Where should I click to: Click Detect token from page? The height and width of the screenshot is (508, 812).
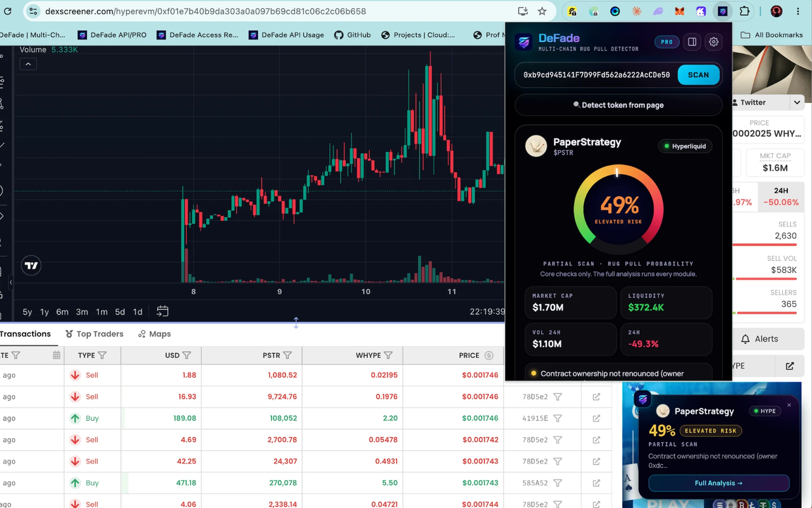pos(619,105)
